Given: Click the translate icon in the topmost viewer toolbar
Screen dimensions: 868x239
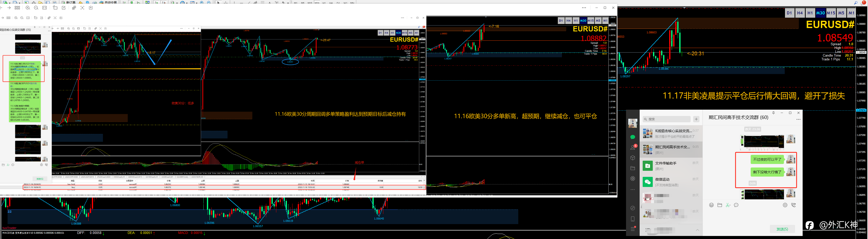Looking at the screenshot, I should [74, 8].
